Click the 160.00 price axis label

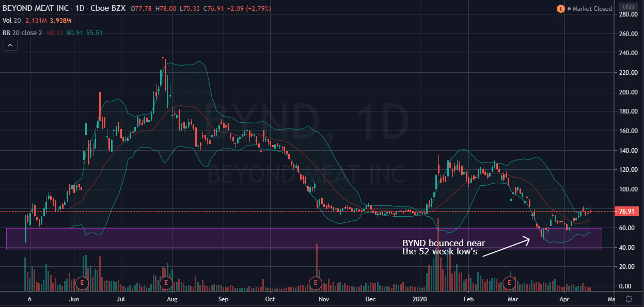629,131
